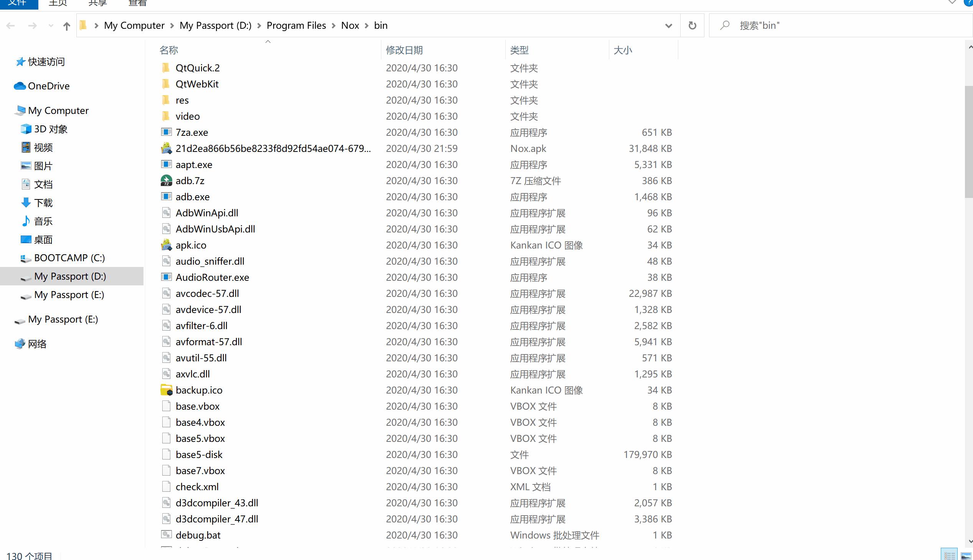The width and height of the screenshot is (973, 560).
Task: Open the 文件 menu tab
Action: coord(18,3)
